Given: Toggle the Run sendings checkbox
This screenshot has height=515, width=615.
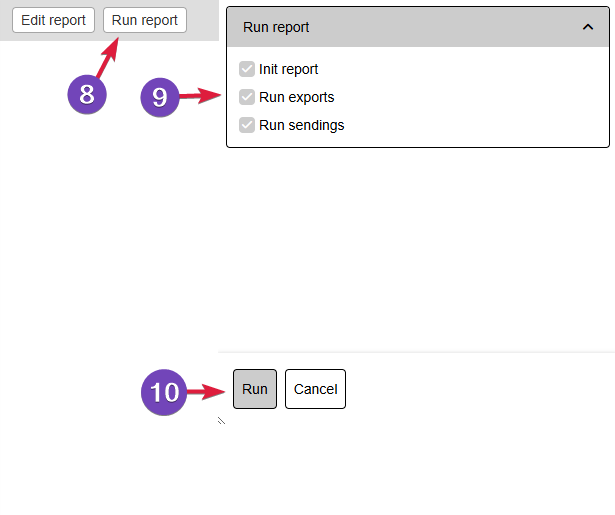Looking at the screenshot, I should click(x=247, y=125).
